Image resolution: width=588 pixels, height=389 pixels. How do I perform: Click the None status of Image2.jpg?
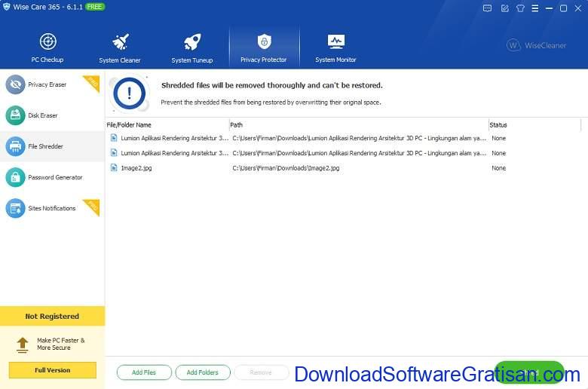pyautogui.click(x=499, y=168)
